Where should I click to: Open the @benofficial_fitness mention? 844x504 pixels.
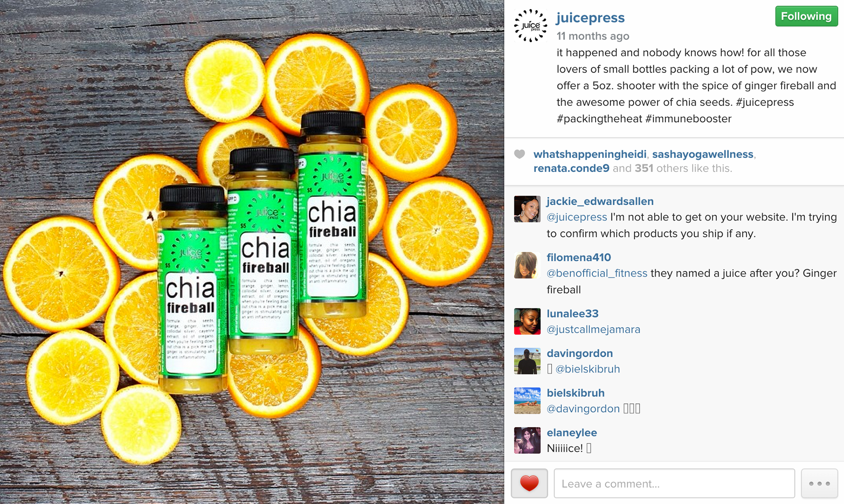[x=597, y=273]
